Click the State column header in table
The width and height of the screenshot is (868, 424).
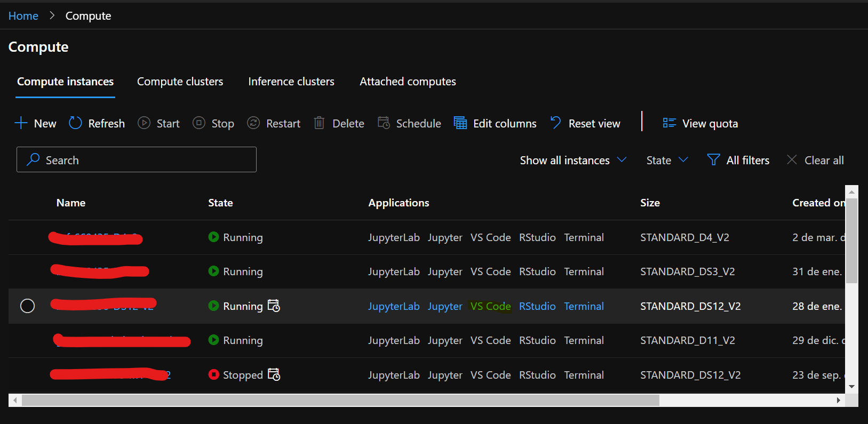click(220, 203)
